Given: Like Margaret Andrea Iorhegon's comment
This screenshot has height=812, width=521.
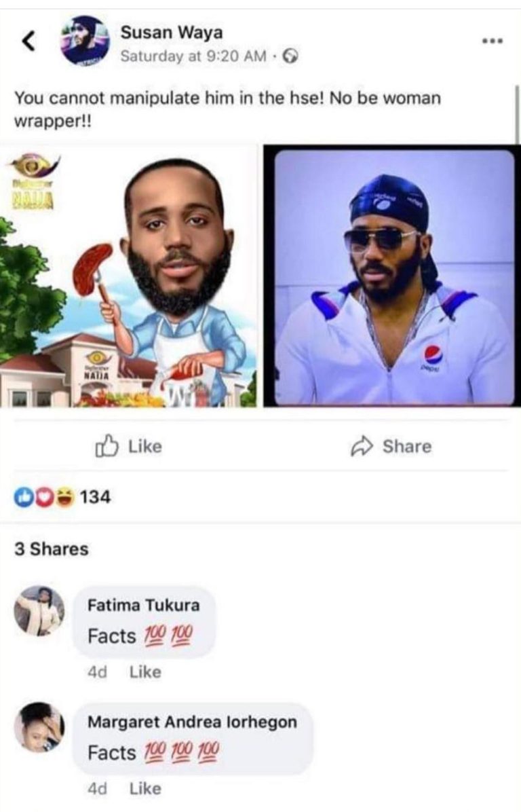Looking at the screenshot, I should (145, 789).
